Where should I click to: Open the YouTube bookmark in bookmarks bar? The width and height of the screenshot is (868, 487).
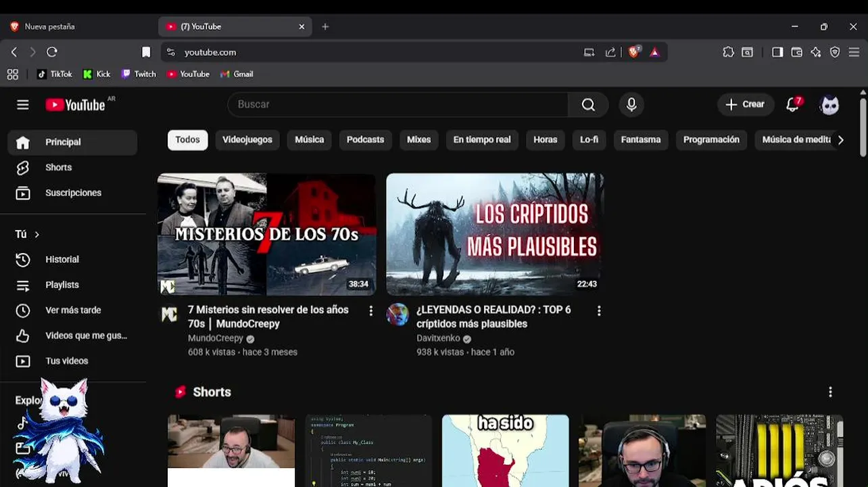point(188,74)
